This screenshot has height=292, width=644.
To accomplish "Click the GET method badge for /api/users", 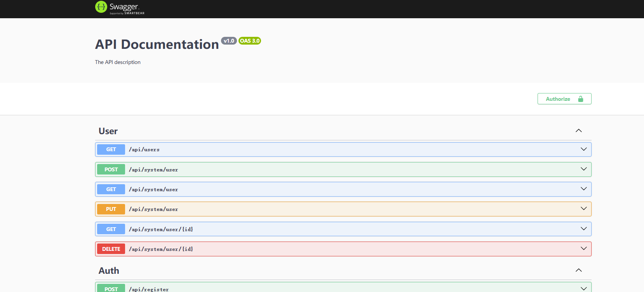I will click(111, 150).
